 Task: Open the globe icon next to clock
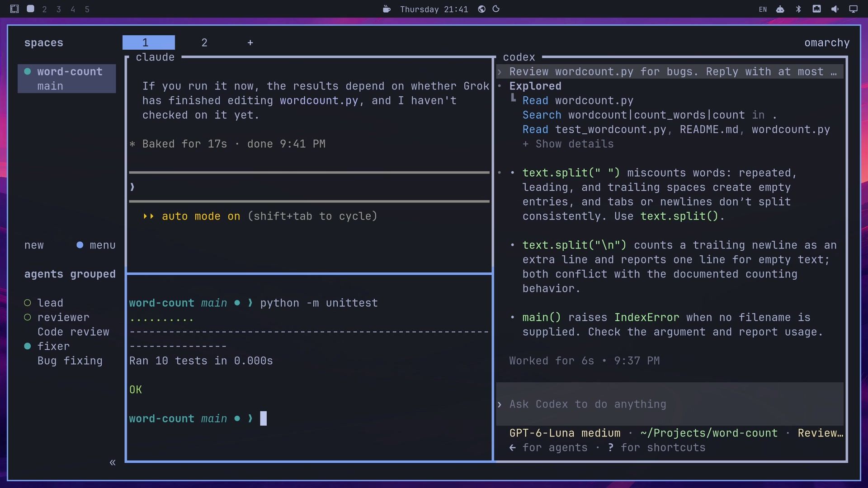point(481,9)
